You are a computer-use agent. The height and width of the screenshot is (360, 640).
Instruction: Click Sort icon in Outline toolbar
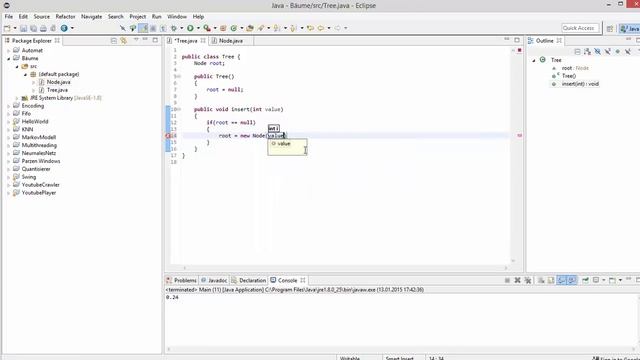coord(587,51)
